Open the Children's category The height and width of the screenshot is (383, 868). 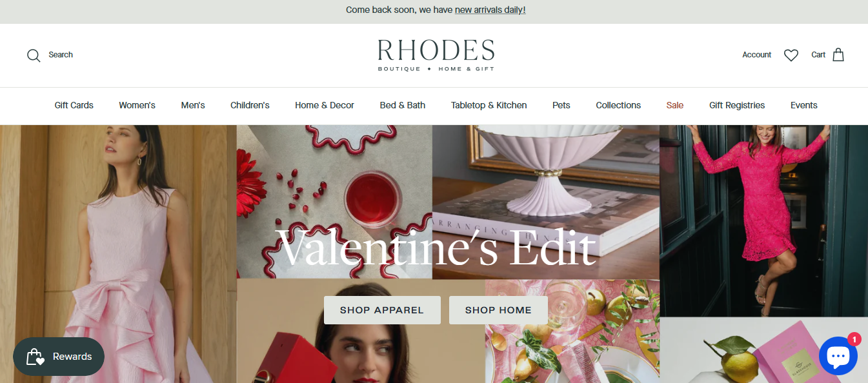click(250, 105)
